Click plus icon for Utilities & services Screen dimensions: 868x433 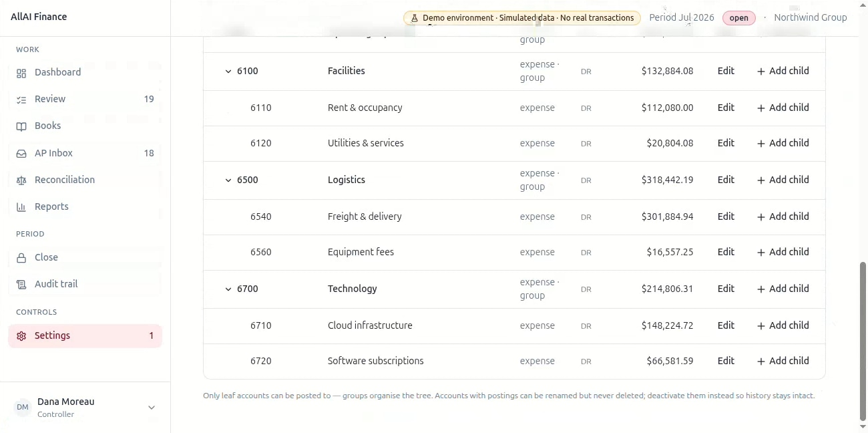click(761, 143)
